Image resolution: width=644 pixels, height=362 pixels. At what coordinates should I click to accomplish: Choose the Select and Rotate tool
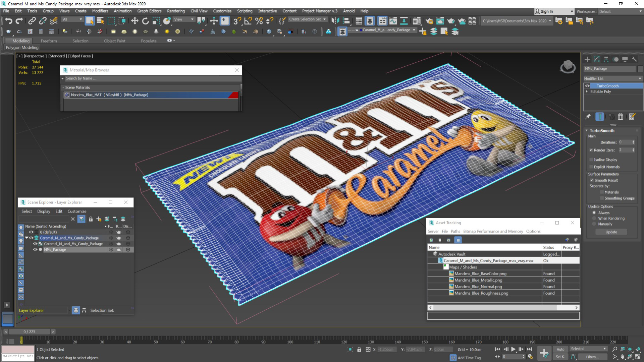145,21
